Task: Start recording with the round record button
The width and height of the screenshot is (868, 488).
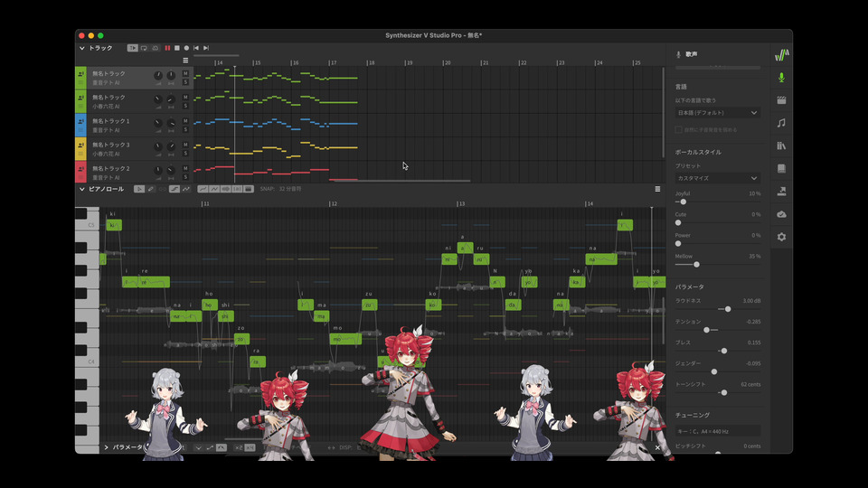Action: pyautogui.click(x=186, y=48)
